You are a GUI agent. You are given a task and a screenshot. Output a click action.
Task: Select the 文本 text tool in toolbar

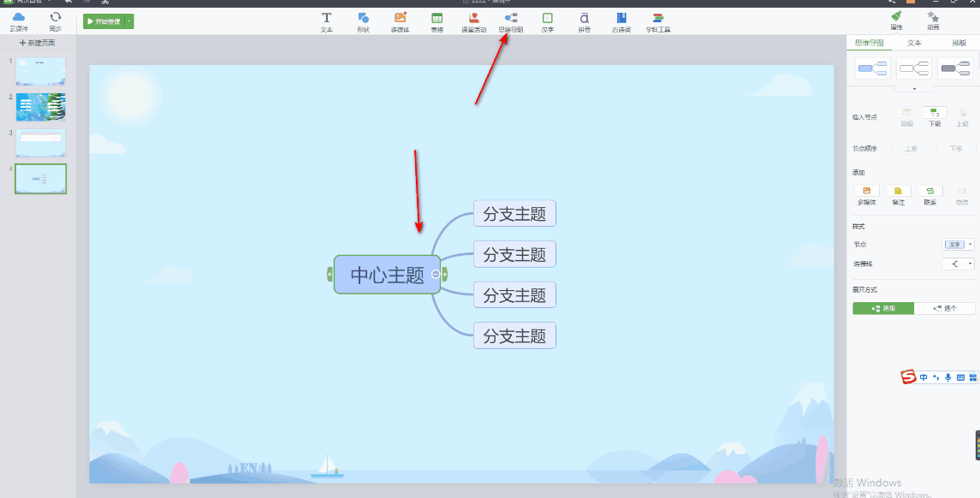pos(326,21)
